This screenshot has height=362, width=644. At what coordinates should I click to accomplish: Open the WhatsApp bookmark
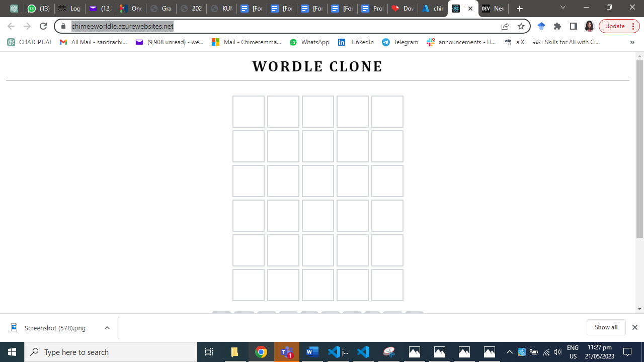point(309,42)
